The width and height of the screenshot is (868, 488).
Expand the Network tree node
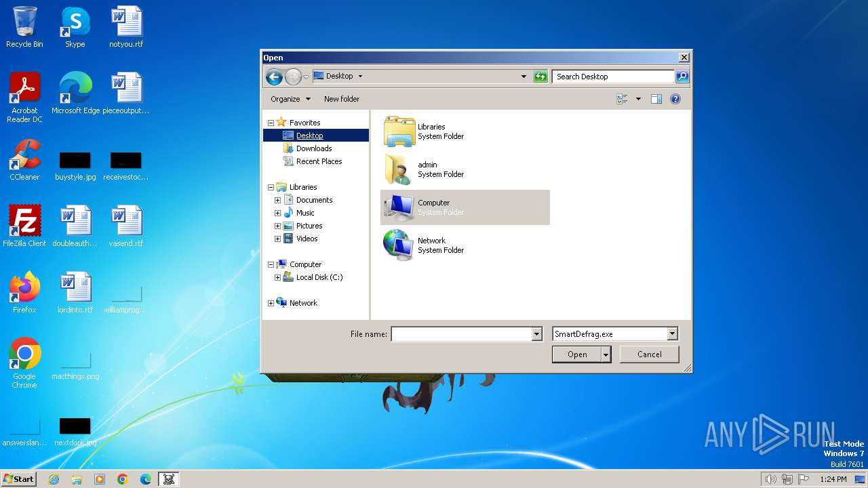pyautogui.click(x=271, y=303)
